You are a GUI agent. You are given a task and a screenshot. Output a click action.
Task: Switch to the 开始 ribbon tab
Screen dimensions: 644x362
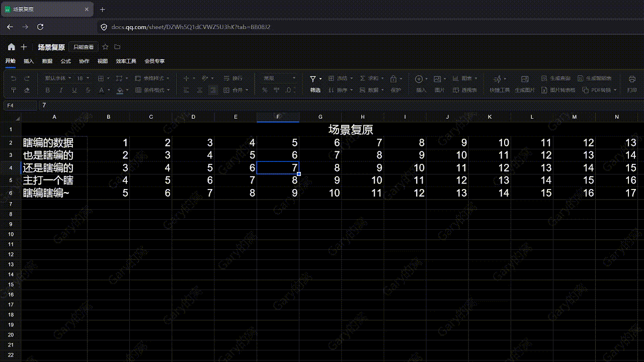[x=11, y=61]
